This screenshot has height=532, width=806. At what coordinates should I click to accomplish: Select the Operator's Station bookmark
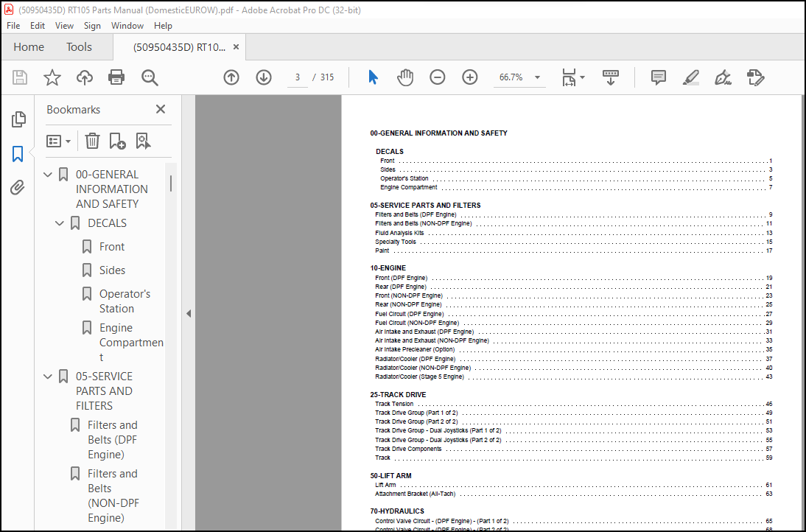coord(125,301)
